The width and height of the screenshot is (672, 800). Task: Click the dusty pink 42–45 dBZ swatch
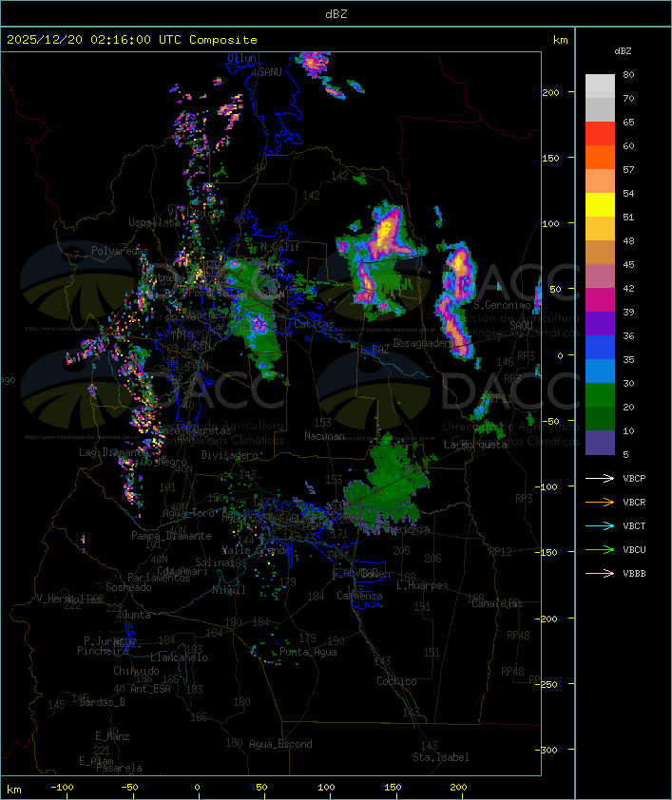tap(600, 276)
